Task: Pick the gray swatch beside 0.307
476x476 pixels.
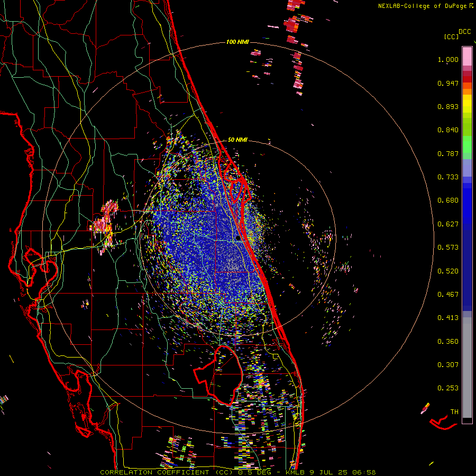Action: pyautogui.click(x=467, y=368)
